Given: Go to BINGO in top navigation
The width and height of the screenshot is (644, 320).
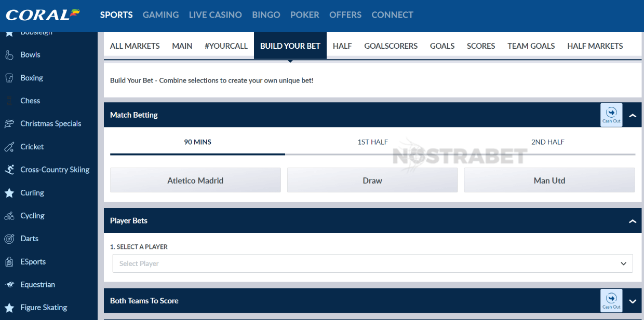Looking at the screenshot, I should click(266, 15).
